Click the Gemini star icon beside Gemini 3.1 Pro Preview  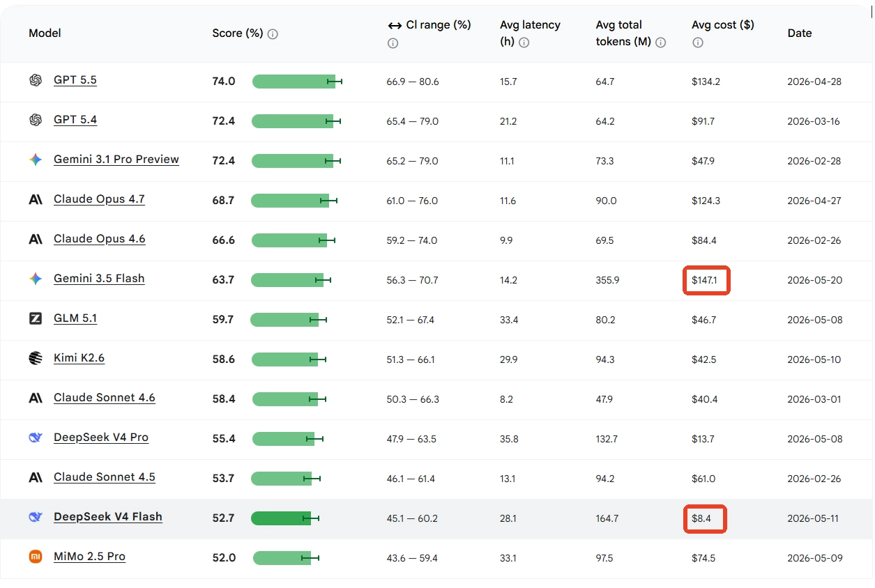[x=36, y=160]
